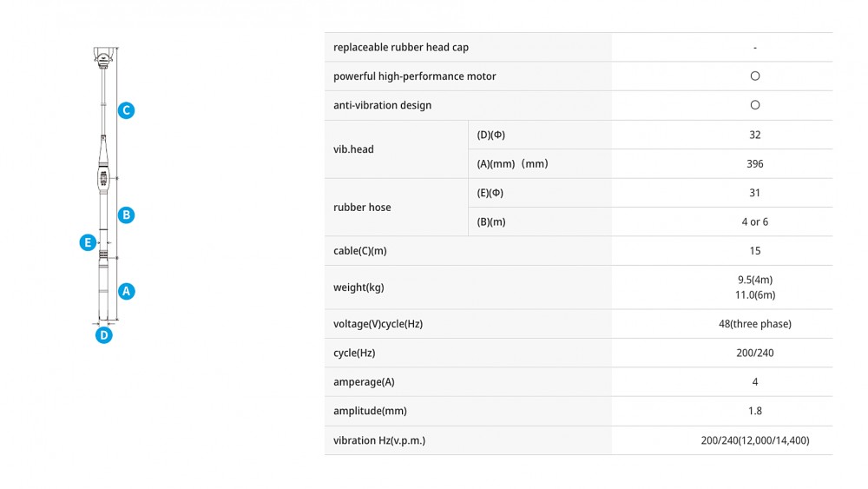This screenshot has width=868, height=489.
Task: Click the '48(three phase)' voltage value
Action: click(x=754, y=324)
